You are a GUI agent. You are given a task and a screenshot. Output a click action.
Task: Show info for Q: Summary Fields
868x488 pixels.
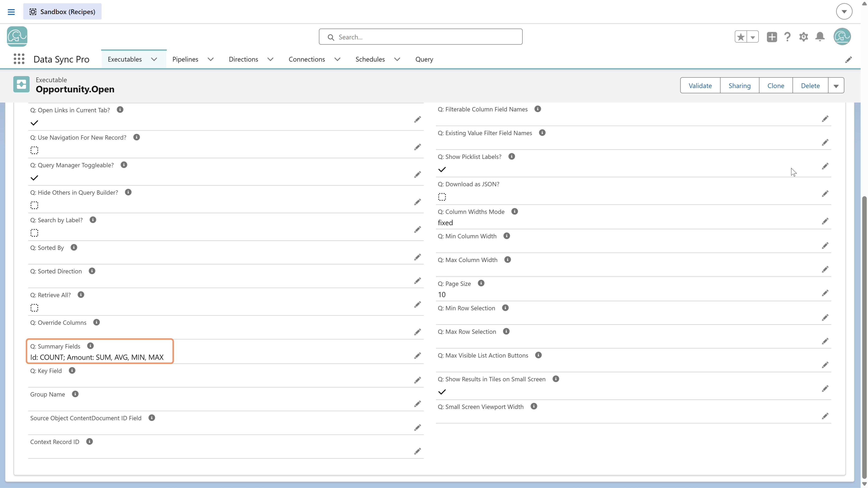click(x=90, y=346)
